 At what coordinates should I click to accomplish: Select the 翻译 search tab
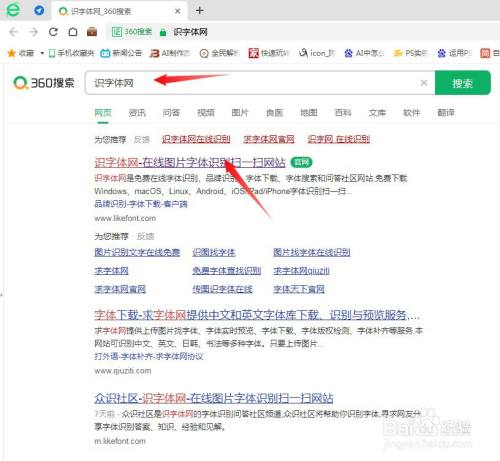pyautogui.click(x=446, y=113)
